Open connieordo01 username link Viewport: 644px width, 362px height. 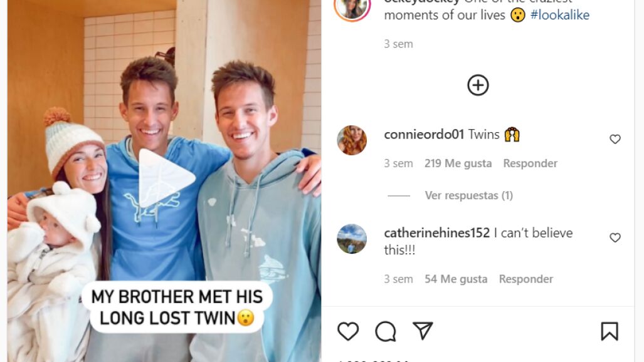click(x=424, y=134)
